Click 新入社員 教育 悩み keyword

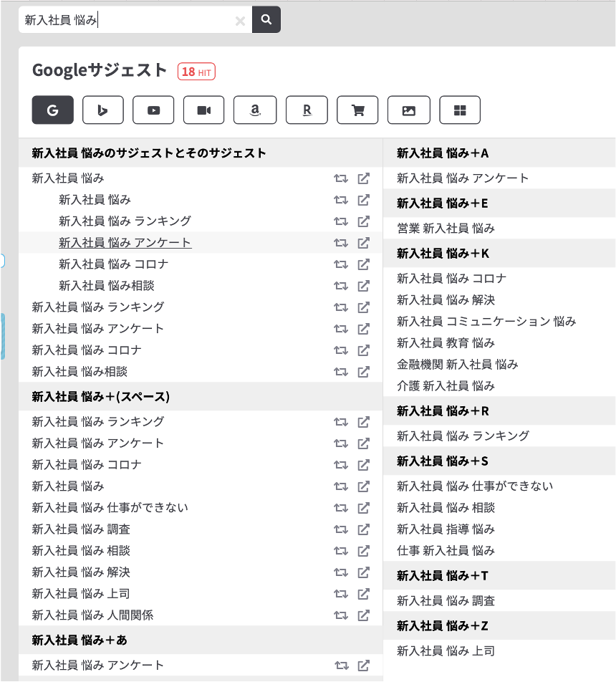click(446, 343)
